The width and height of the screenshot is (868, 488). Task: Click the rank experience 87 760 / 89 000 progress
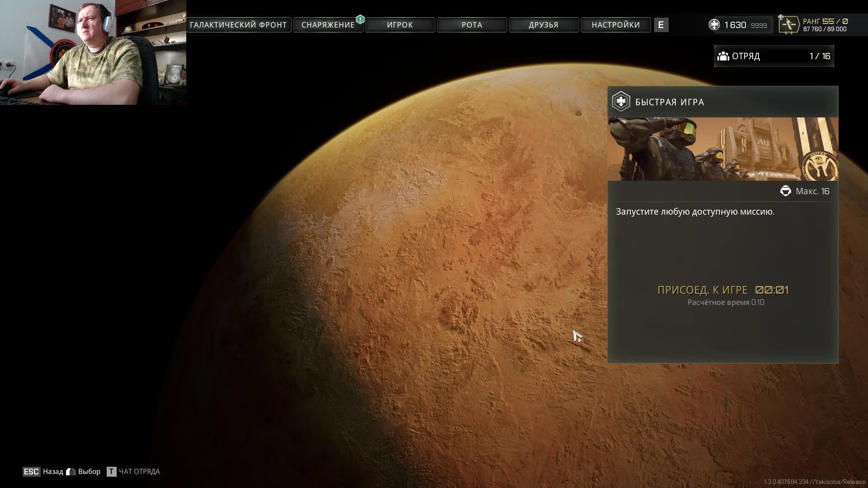[825, 29]
